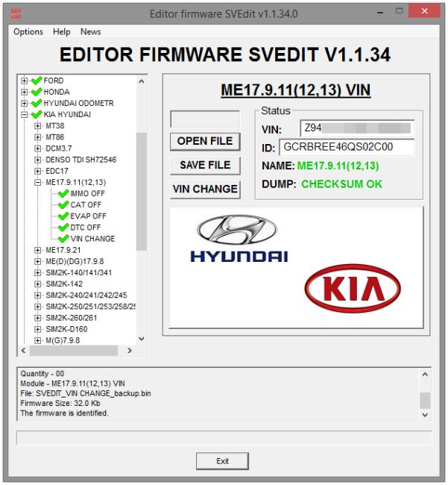Collapse the KIA HYUNDAI node
This screenshot has height=485, width=448.
pos(24,115)
